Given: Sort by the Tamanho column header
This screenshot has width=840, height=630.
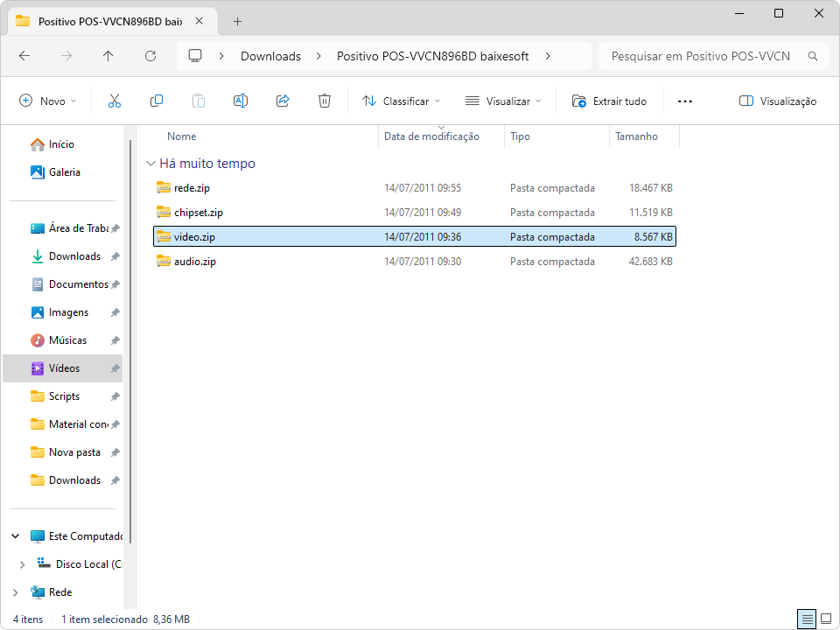Looking at the screenshot, I should pyautogui.click(x=636, y=136).
